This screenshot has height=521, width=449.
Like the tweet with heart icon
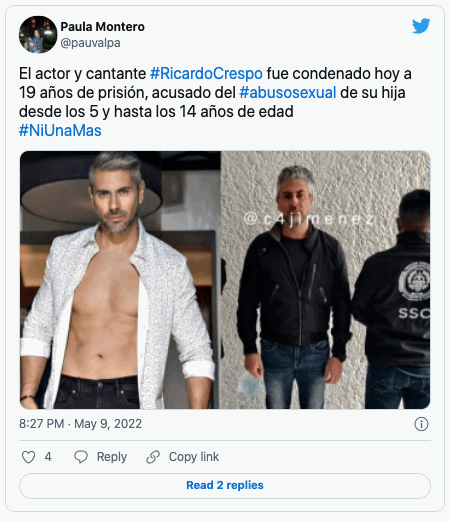coord(28,457)
